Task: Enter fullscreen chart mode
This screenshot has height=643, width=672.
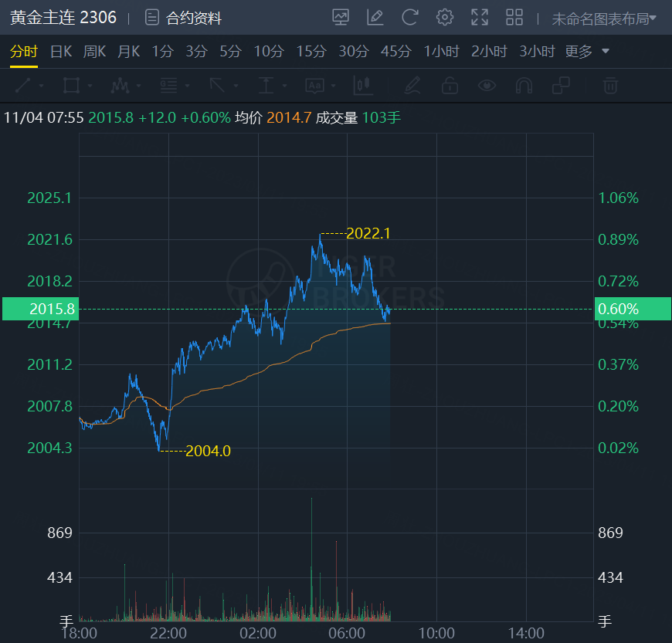Action: tap(480, 17)
